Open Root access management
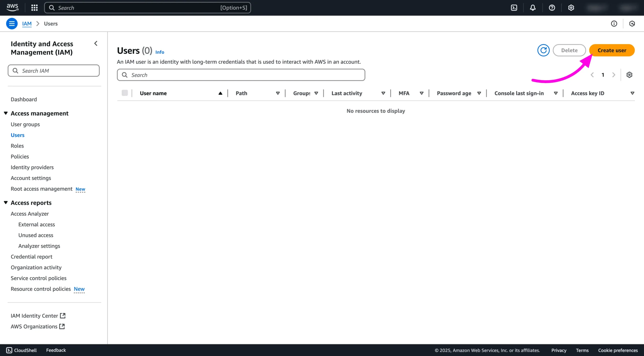This screenshot has width=644, height=356. [42, 189]
